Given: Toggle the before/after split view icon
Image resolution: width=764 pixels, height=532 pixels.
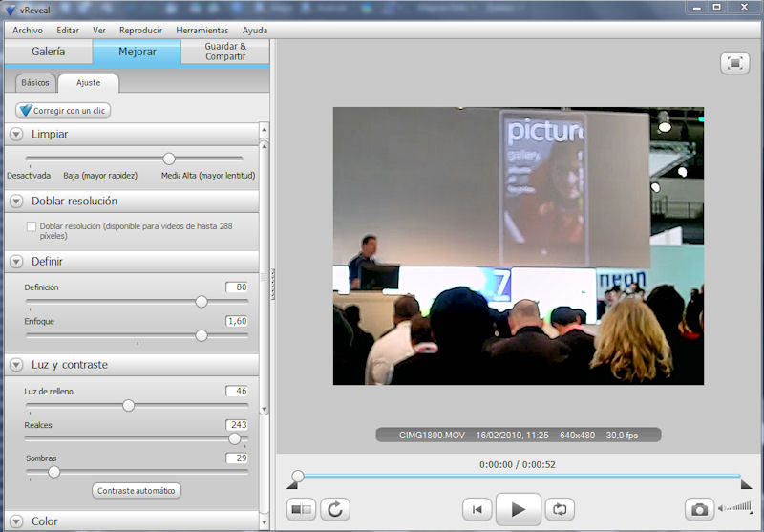Looking at the screenshot, I should tap(301, 510).
